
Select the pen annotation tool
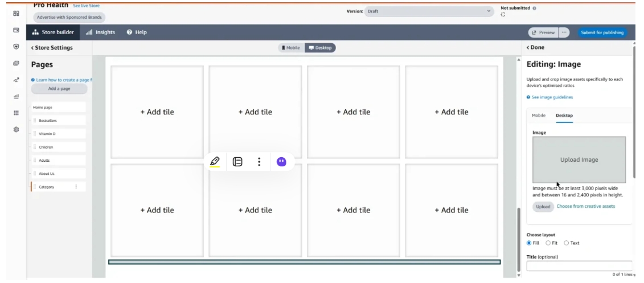click(x=215, y=161)
